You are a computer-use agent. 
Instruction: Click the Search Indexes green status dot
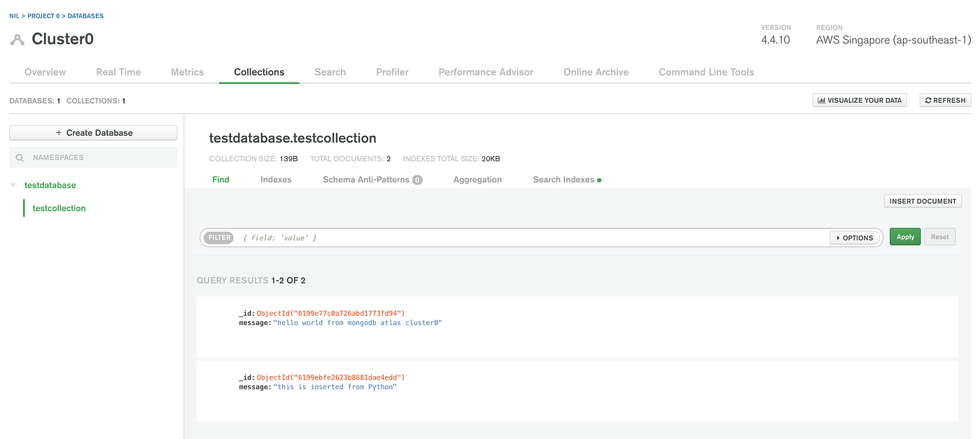tap(599, 180)
